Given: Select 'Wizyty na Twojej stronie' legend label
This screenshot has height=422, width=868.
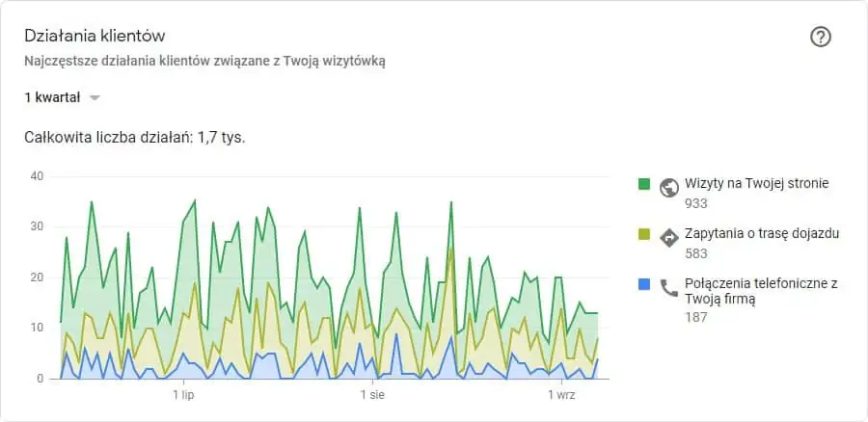Looking at the screenshot, I should click(756, 183).
